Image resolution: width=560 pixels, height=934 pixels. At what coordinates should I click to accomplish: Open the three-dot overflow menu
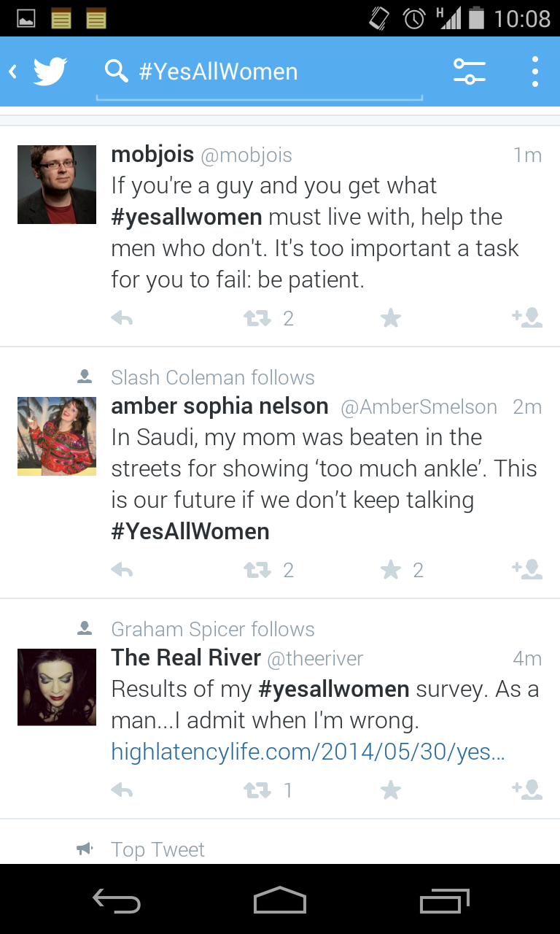click(535, 72)
